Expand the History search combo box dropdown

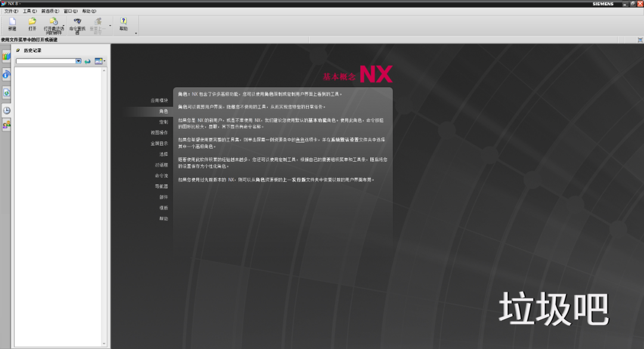tap(79, 61)
